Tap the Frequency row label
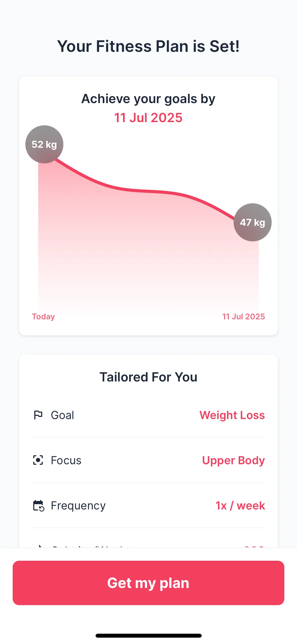Image resolution: width=297 pixels, height=644 pixels. coord(78,506)
